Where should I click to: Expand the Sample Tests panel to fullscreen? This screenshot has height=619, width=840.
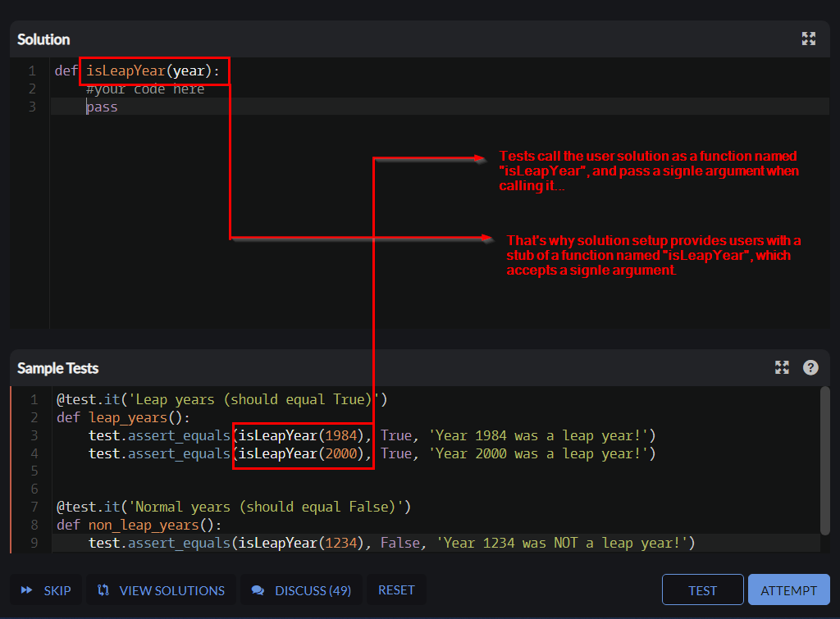782,367
